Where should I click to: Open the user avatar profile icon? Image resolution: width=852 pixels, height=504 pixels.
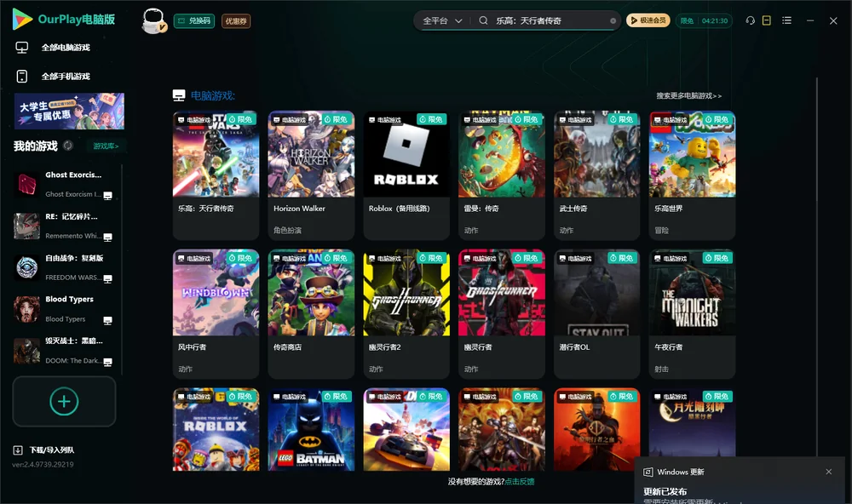click(153, 21)
